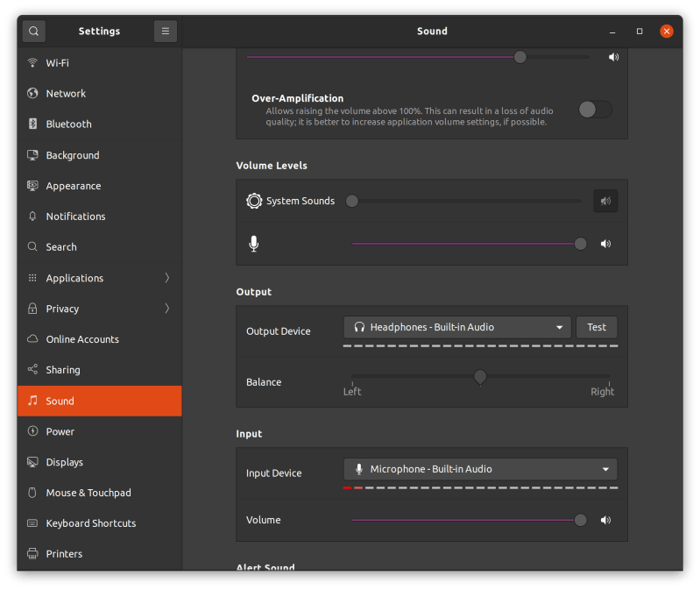Open the Network settings panel
700x590 pixels.
tap(100, 93)
